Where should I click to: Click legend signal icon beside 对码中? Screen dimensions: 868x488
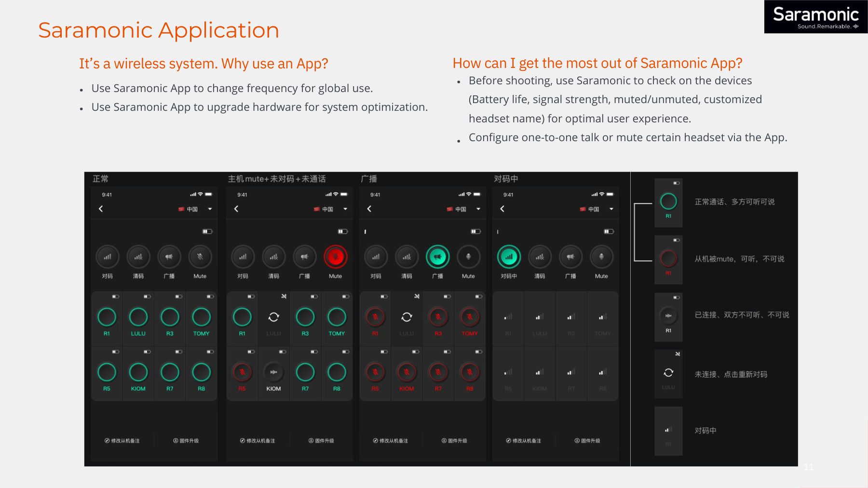pyautogui.click(x=668, y=429)
